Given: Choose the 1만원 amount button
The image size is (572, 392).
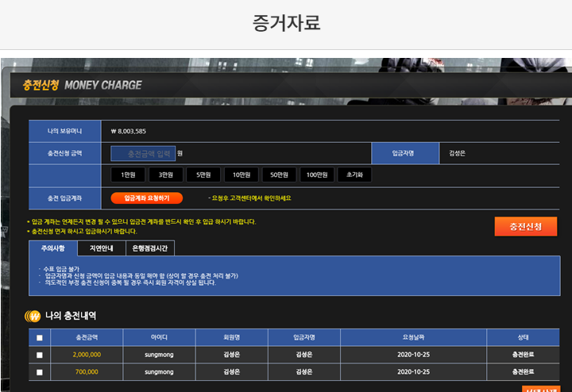Looking at the screenshot, I should coord(128,175).
